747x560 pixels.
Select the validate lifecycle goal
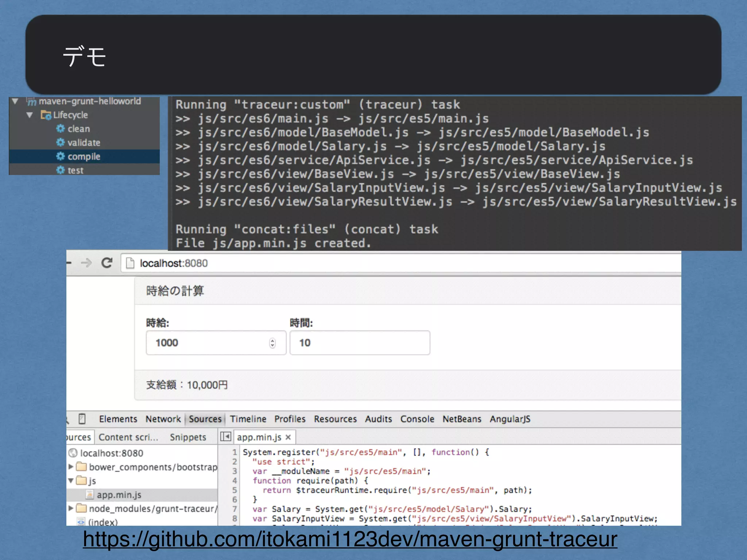tap(84, 143)
